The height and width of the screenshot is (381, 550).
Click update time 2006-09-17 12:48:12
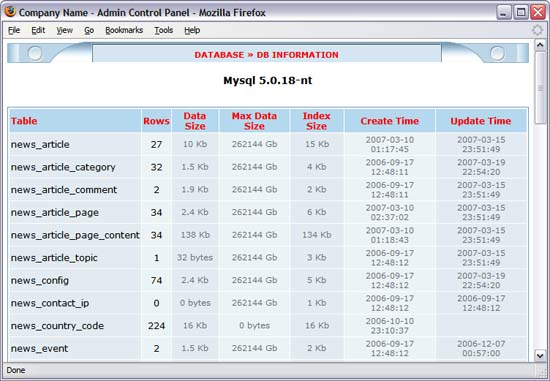tap(481, 303)
